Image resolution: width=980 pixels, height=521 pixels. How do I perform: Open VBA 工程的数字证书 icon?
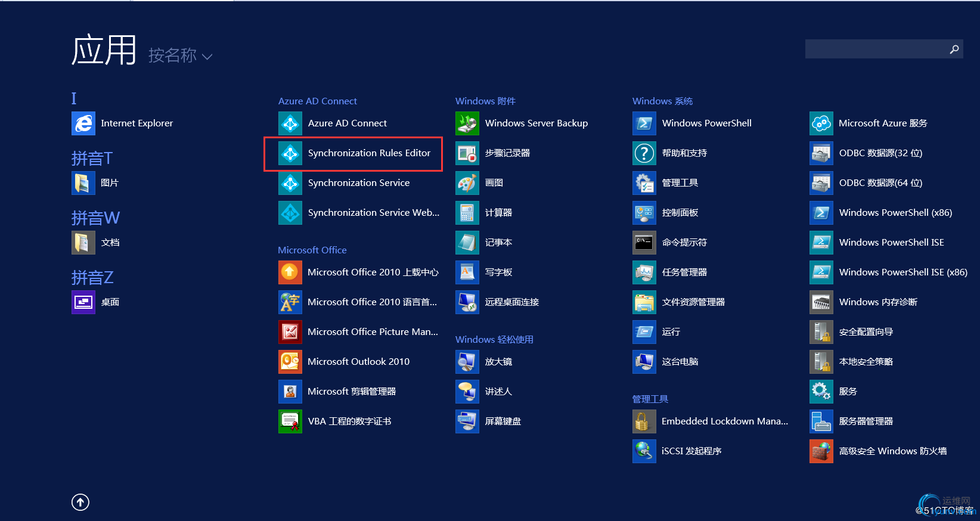(290, 421)
